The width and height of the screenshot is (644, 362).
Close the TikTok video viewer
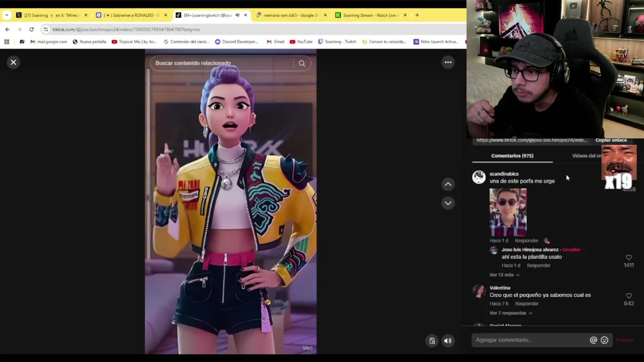(x=14, y=62)
